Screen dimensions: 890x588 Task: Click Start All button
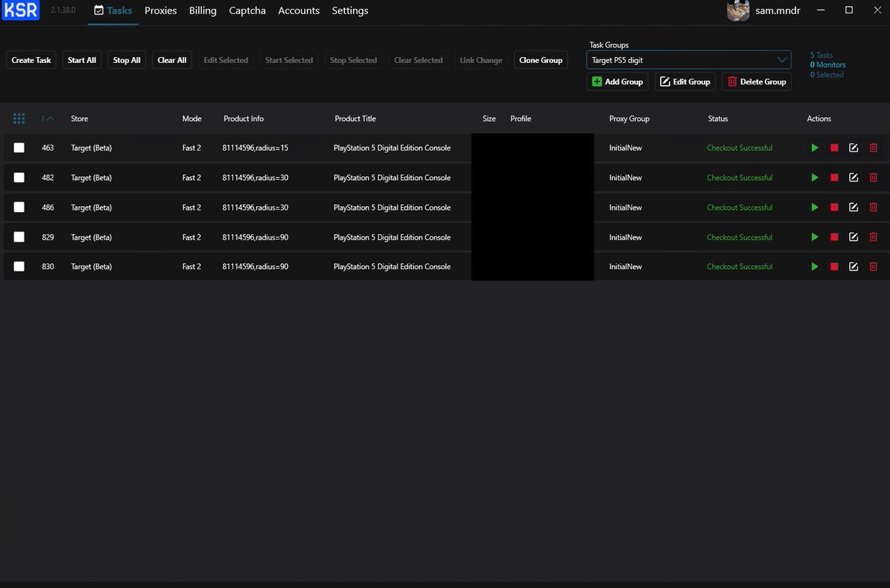pos(82,60)
